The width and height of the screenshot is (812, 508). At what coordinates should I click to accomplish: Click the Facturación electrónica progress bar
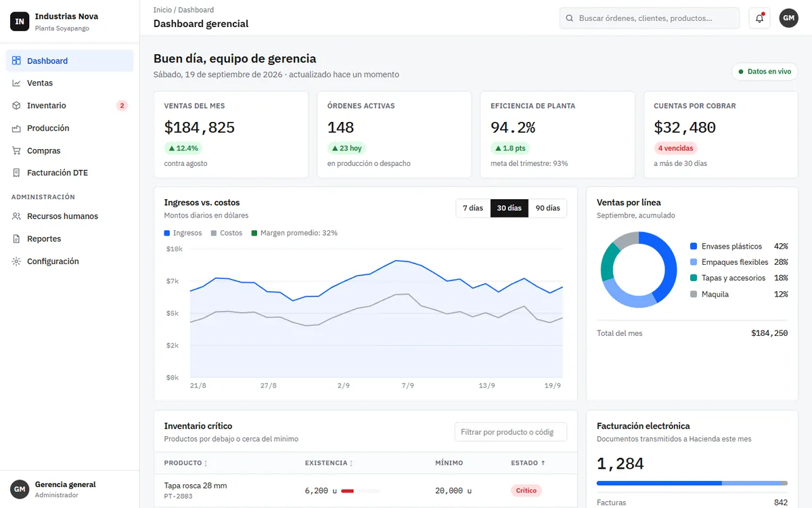pos(692,483)
